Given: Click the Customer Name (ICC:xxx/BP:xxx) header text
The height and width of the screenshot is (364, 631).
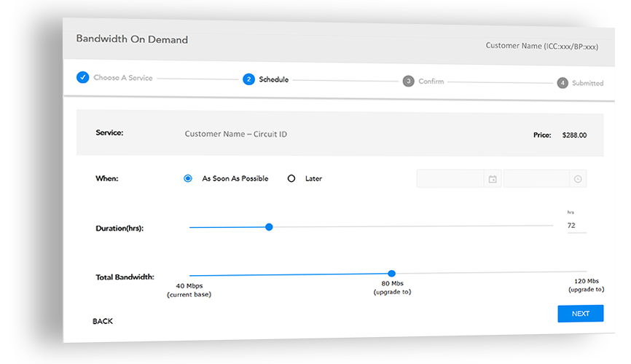Looking at the screenshot, I should click(541, 47).
